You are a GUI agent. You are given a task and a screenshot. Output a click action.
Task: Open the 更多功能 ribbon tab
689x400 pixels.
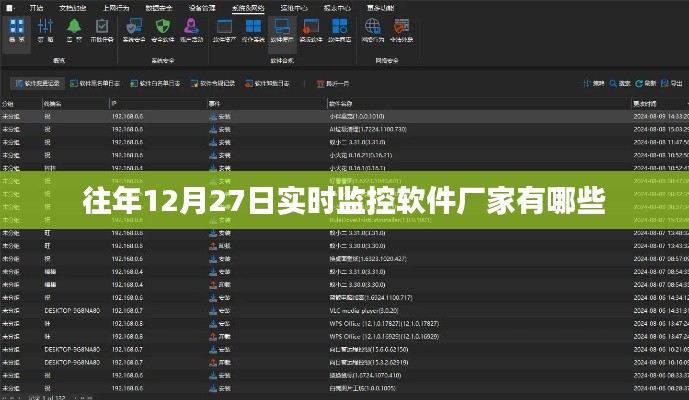tap(381, 8)
